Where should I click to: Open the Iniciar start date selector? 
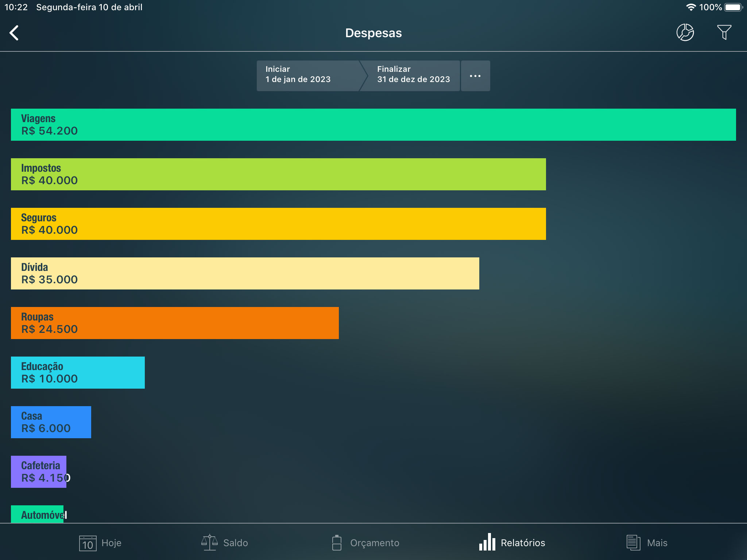point(309,76)
